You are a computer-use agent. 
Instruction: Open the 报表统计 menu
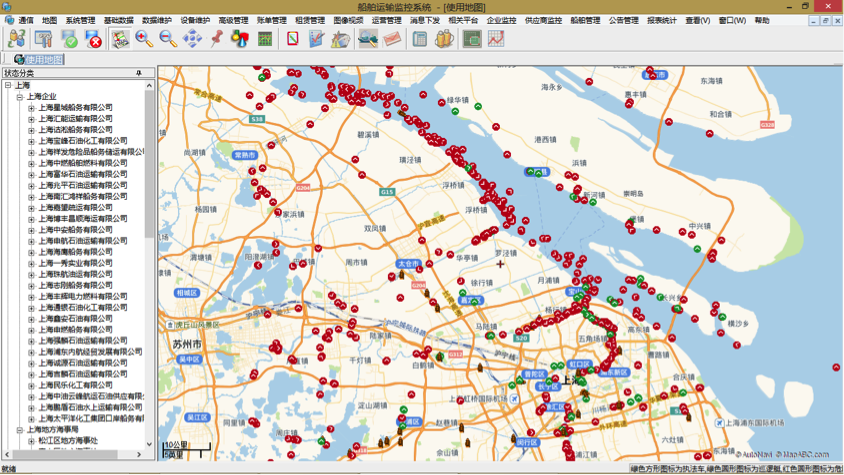662,20
